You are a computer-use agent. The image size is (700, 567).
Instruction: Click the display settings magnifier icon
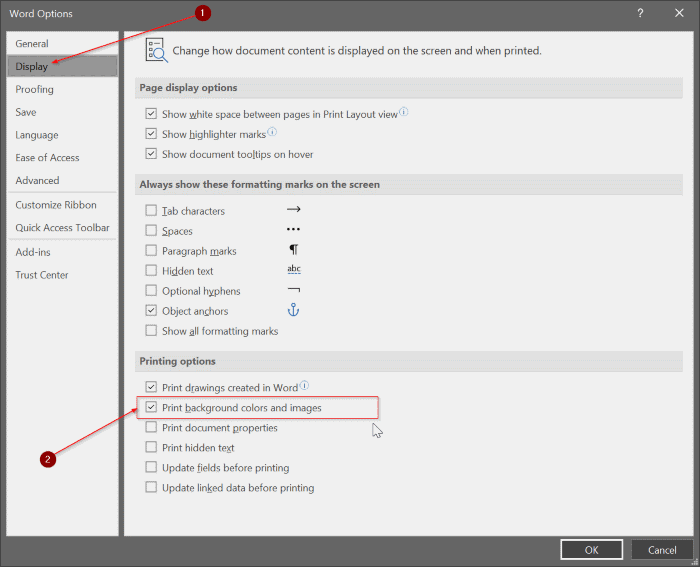click(157, 50)
